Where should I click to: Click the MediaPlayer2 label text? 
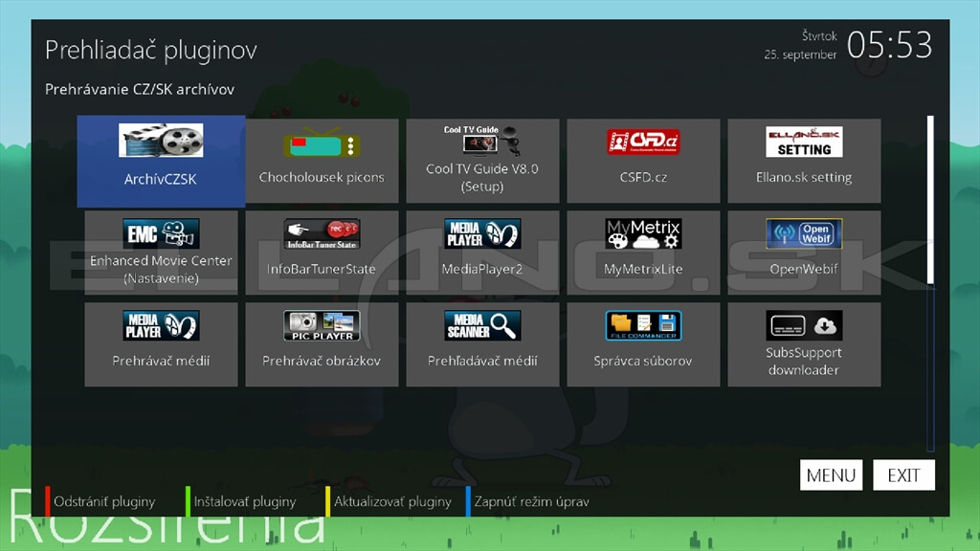[x=482, y=269]
